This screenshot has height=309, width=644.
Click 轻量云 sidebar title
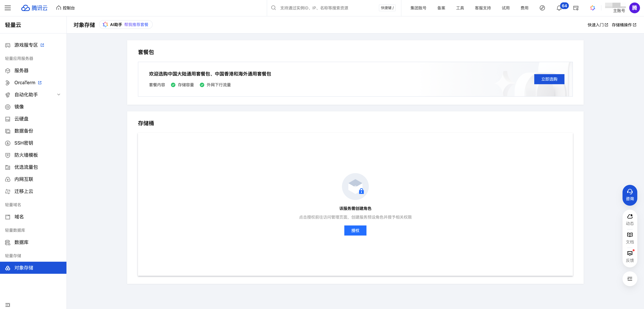(13, 25)
